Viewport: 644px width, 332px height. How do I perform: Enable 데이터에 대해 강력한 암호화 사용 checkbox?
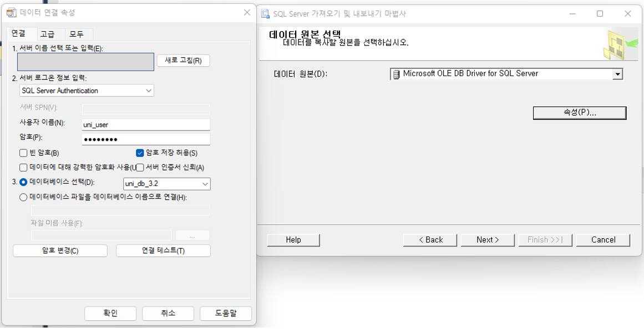[x=23, y=168]
